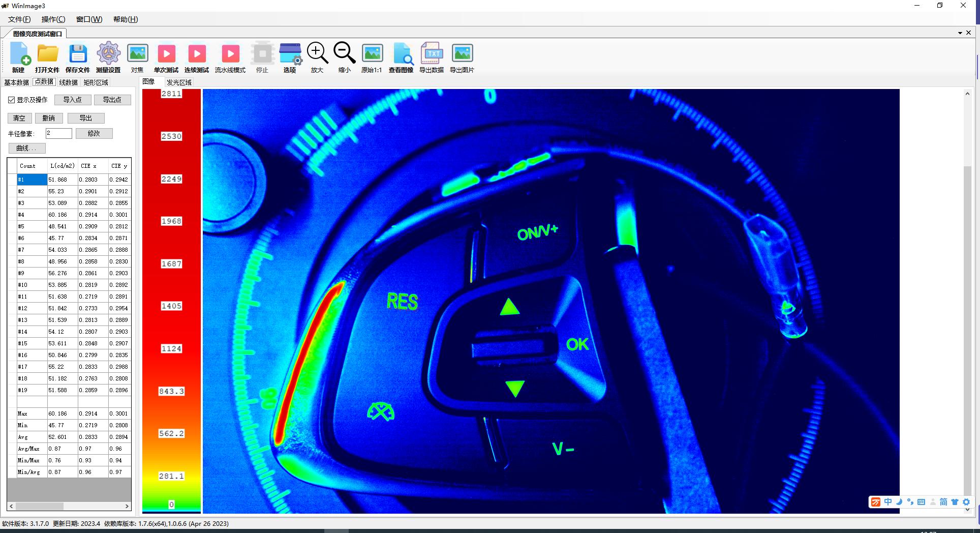980x533 pixels.
Task: Open the 操作(C) menu
Action: click(53, 19)
